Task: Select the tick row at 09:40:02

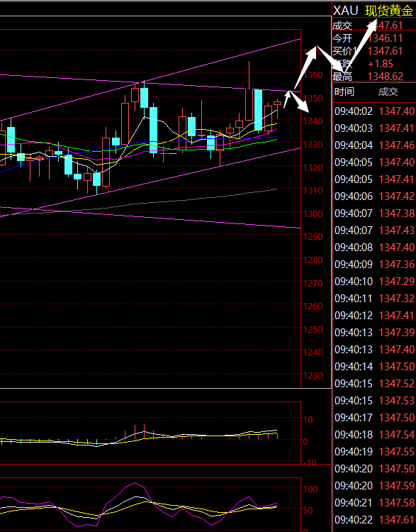Action: pos(374,111)
